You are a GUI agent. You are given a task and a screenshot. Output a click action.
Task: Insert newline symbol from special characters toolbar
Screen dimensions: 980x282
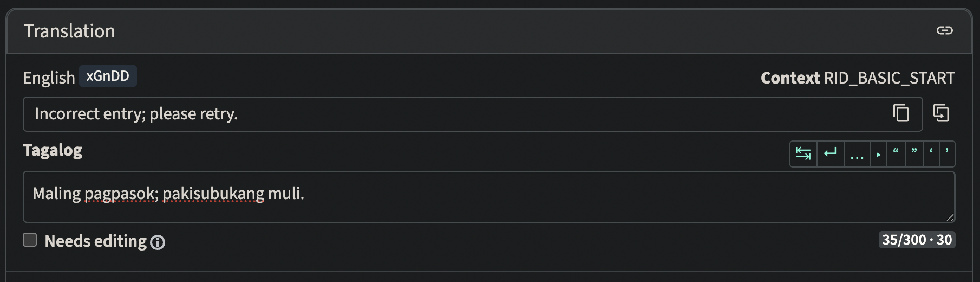coord(830,154)
